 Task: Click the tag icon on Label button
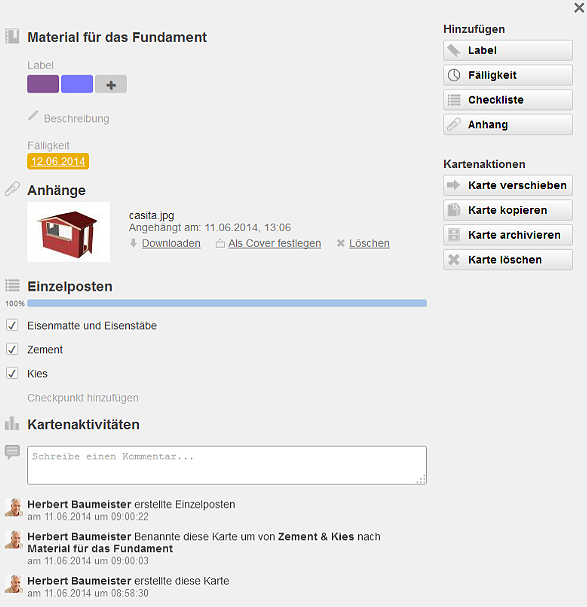pos(454,50)
